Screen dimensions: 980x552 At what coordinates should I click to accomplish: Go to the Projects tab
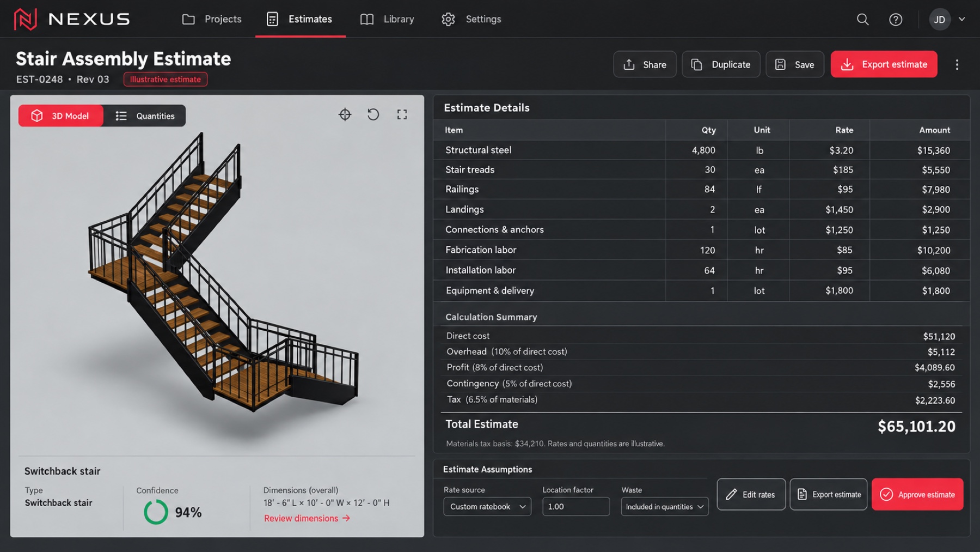tap(212, 19)
